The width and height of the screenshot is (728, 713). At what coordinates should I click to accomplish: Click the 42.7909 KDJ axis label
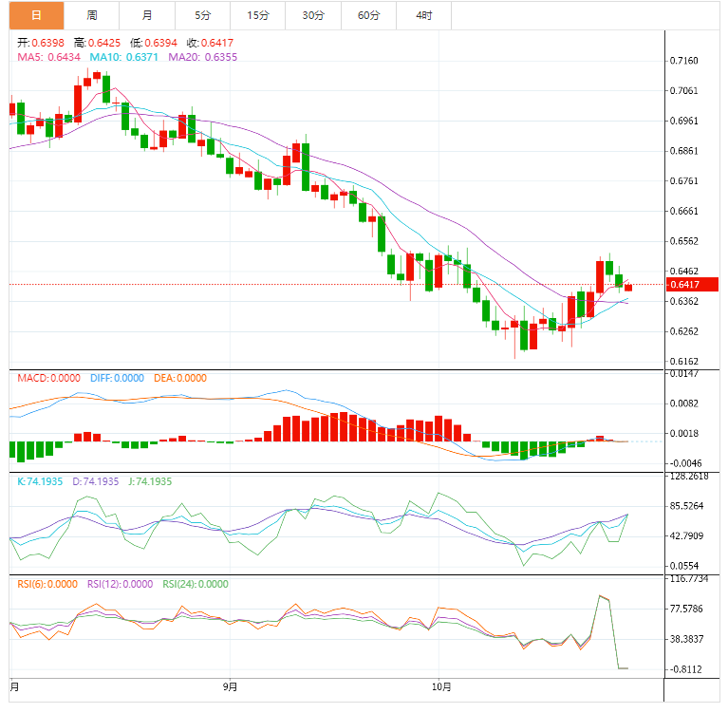pos(686,536)
